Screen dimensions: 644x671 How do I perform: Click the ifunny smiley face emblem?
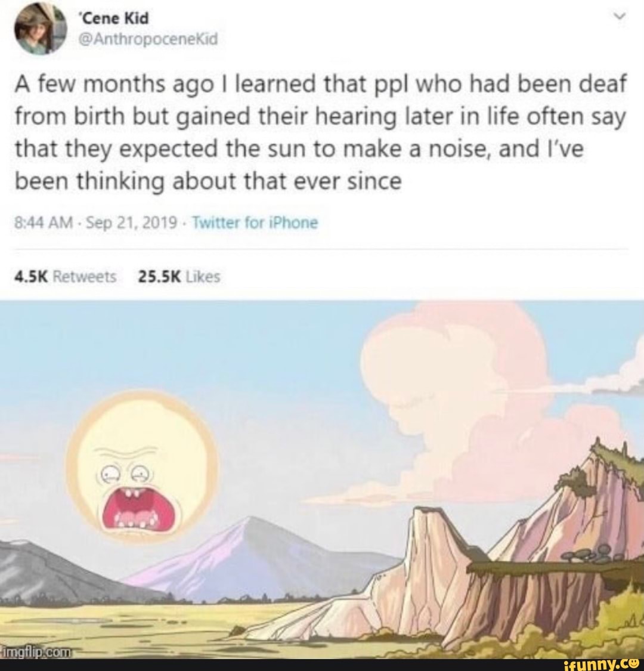pos(633,663)
